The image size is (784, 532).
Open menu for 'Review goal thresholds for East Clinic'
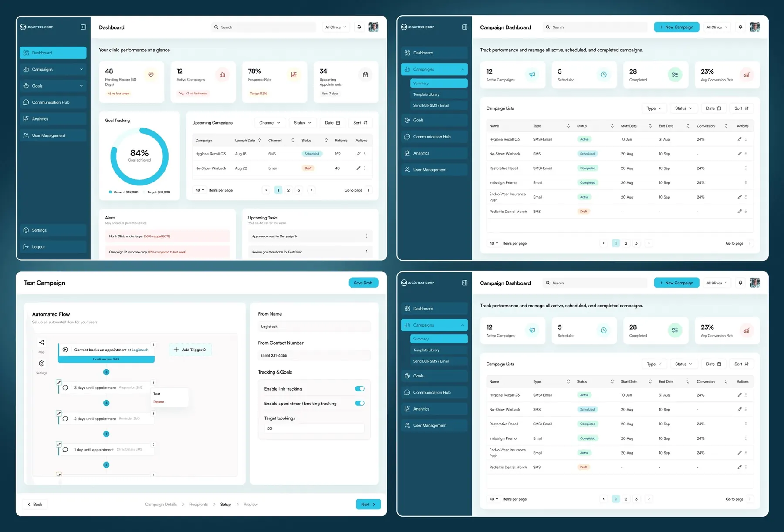pos(366,252)
